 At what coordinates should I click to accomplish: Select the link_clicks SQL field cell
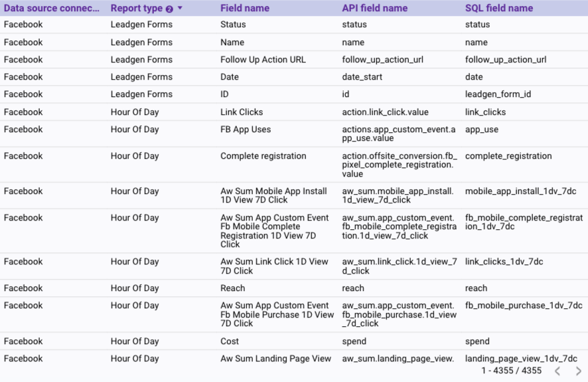pyautogui.click(x=485, y=112)
